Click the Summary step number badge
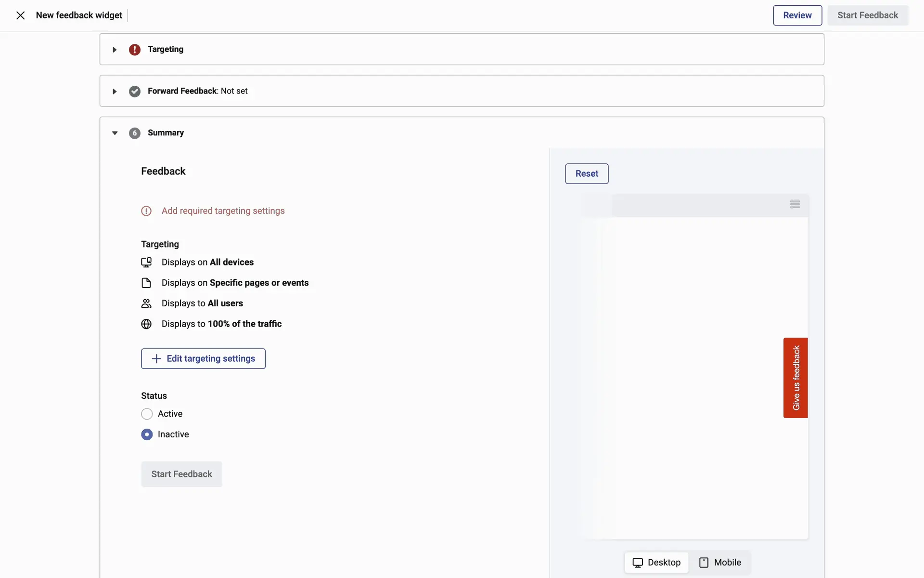Viewport: 924px width, 578px height. click(x=135, y=133)
